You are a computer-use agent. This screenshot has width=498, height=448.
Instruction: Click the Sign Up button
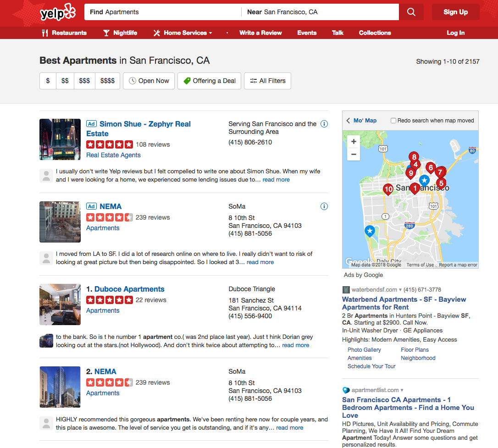[455, 12]
